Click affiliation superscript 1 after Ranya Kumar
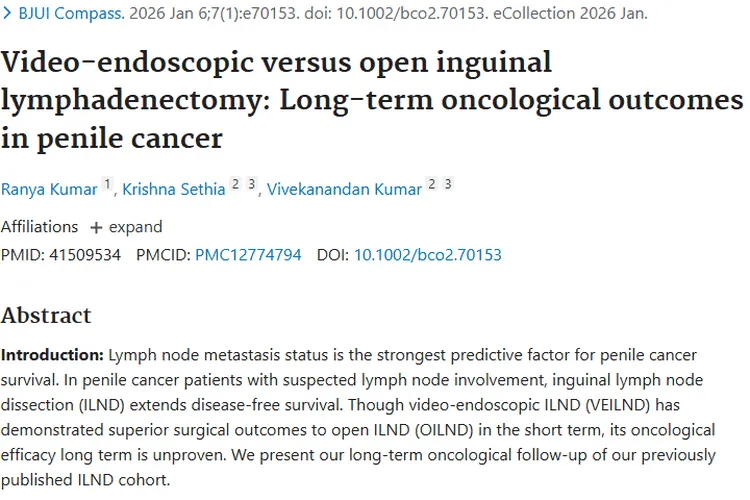Viewport: 750px width, 500px height. click(x=108, y=185)
